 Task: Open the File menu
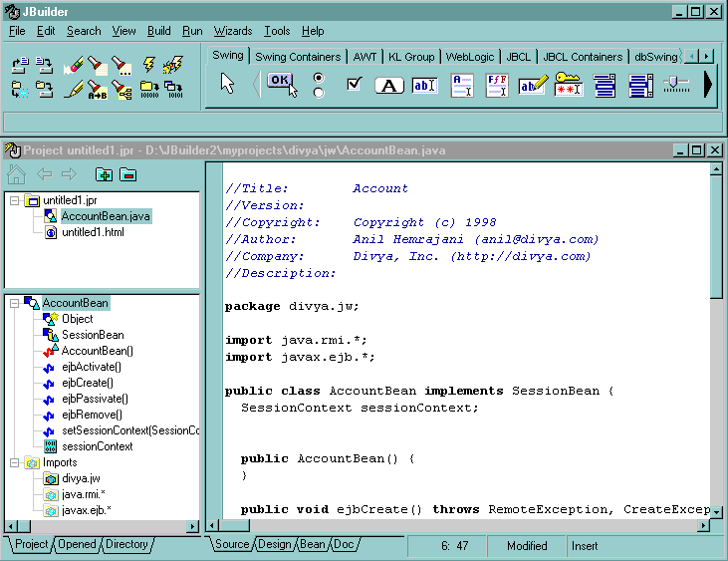point(17,31)
